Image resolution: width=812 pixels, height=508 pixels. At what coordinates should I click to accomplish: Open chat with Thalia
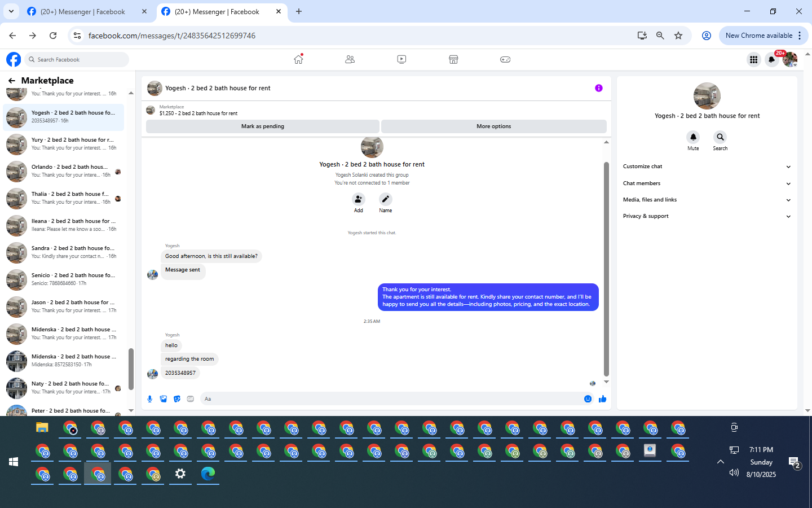pos(64,199)
